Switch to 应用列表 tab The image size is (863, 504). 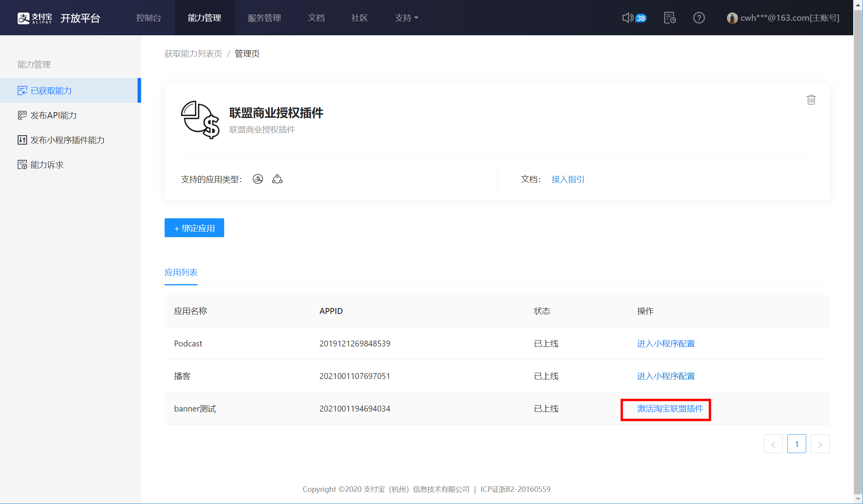pyautogui.click(x=181, y=272)
